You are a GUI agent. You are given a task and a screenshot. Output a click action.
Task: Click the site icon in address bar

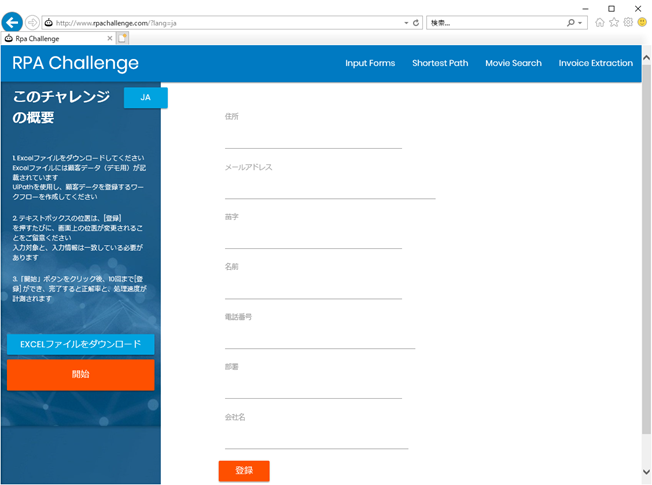(49, 23)
